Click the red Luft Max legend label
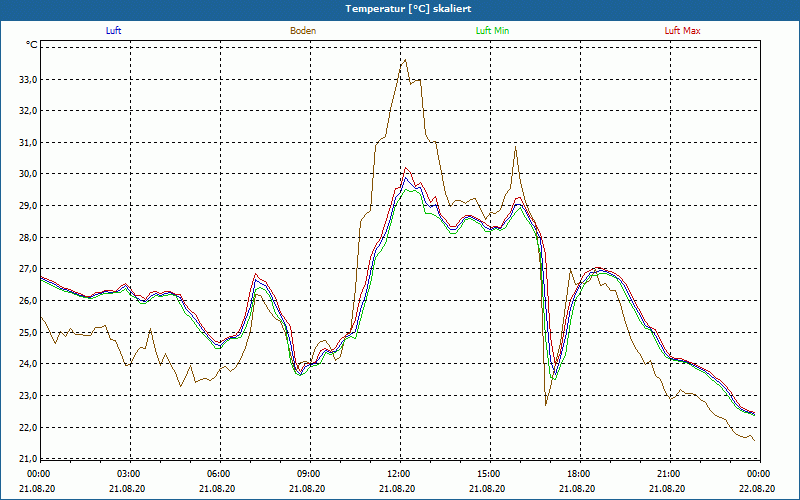The width and height of the screenshot is (800, 500). (x=682, y=31)
